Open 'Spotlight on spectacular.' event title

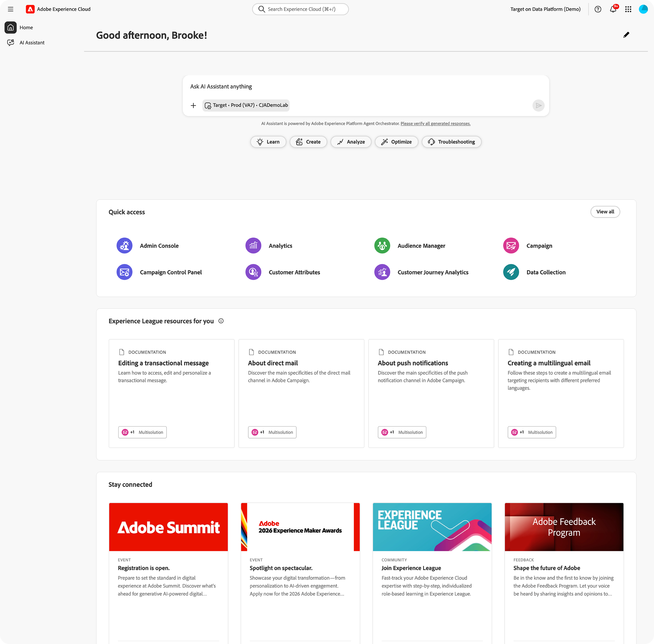pyautogui.click(x=281, y=568)
